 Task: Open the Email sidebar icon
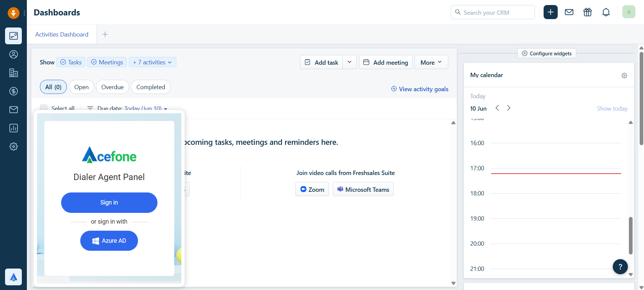pyautogui.click(x=13, y=110)
